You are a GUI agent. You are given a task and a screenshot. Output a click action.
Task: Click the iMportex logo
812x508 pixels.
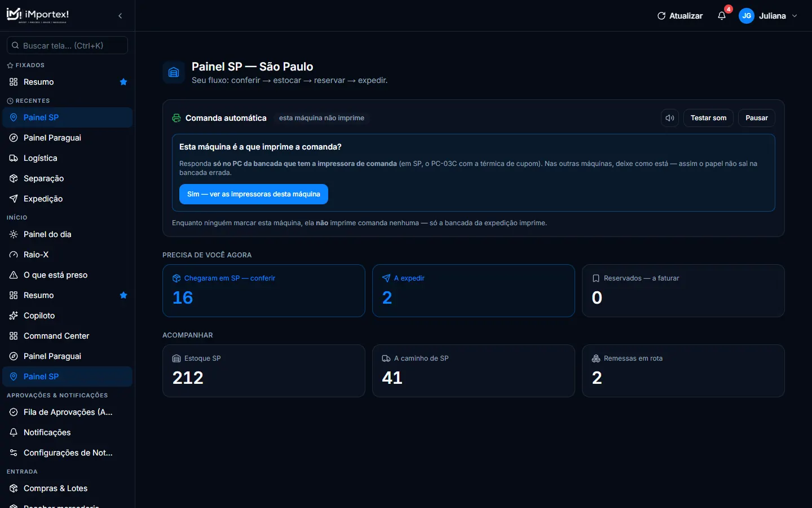pyautogui.click(x=38, y=15)
